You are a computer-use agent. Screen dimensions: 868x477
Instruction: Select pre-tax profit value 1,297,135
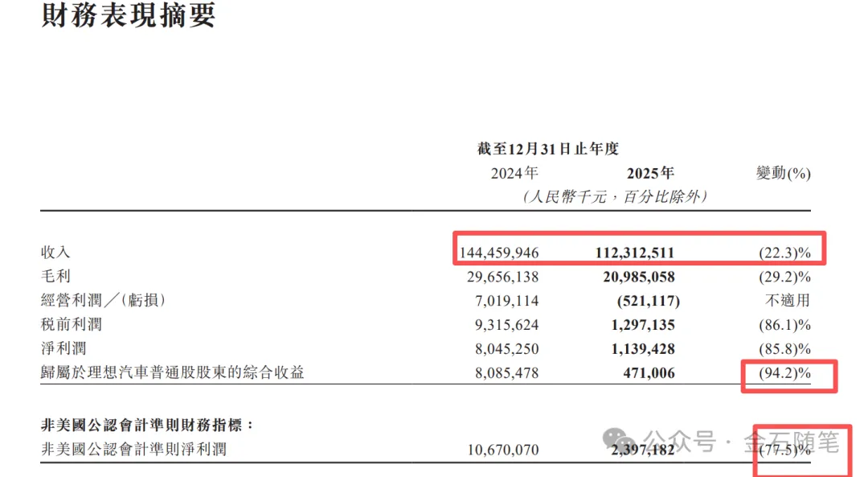pos(643,325)
